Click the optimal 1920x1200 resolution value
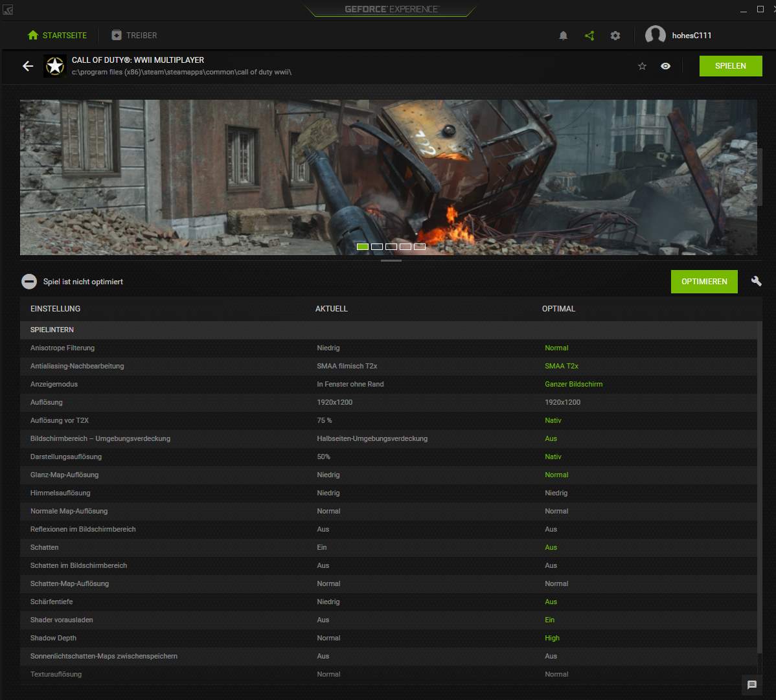The image size is (776, 700). tap(562, 402)
